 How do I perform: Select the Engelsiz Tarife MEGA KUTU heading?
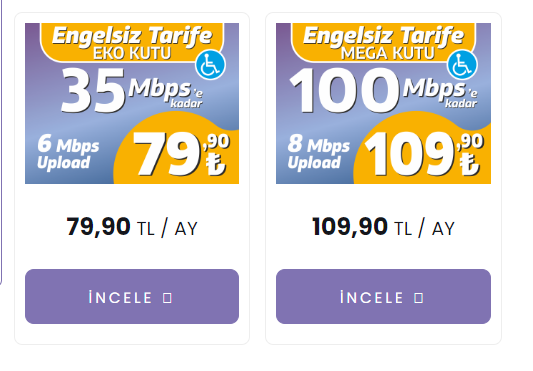point(383,43)
